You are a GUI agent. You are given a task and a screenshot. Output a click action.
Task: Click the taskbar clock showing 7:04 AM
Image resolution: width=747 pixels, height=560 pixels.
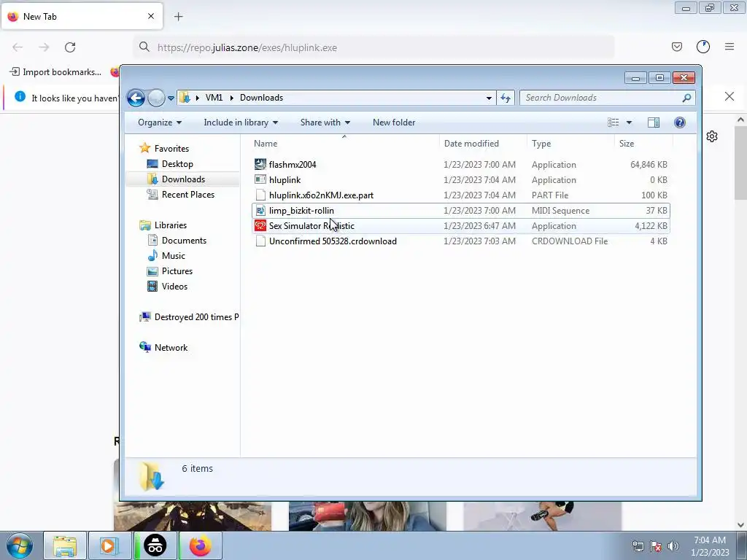pyautogui.click(x=709, y=545)
